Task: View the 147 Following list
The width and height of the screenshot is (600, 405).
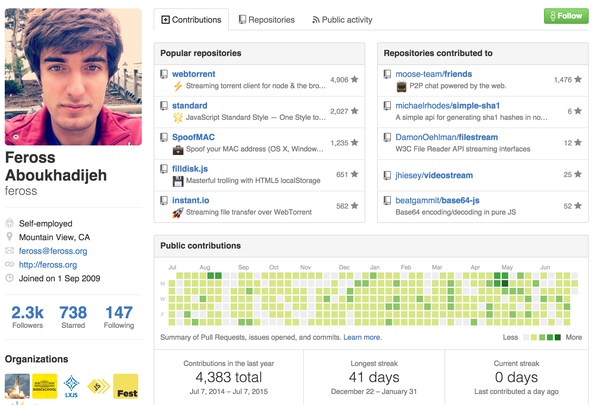Action: [119, 317]
